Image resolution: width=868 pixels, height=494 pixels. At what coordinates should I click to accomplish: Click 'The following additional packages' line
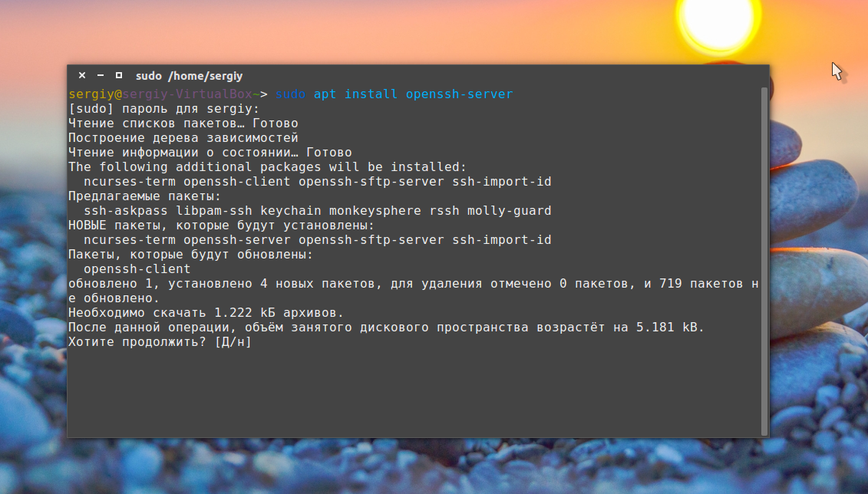click(x=267, y=167)
